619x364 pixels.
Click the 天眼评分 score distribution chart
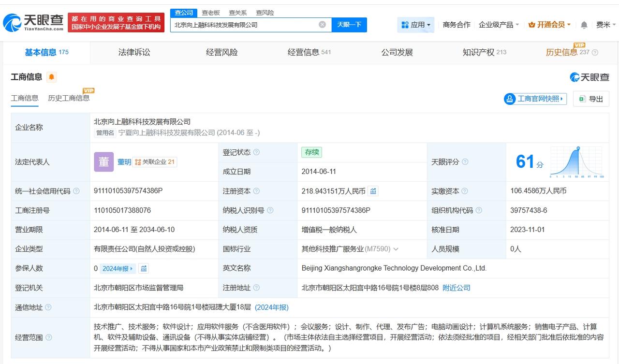tap(577, 162)
